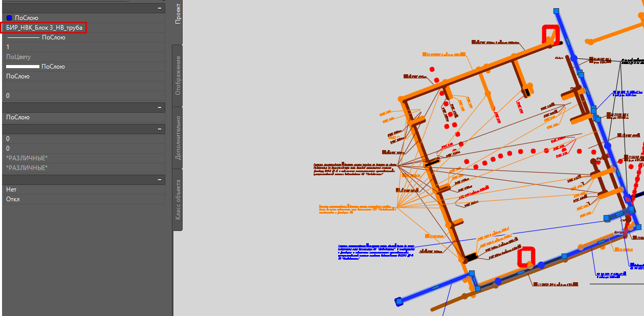Screen dimensions: 644x316
Task: Click red rounded square near bottom orange pipe
Action: click(526, 258)
